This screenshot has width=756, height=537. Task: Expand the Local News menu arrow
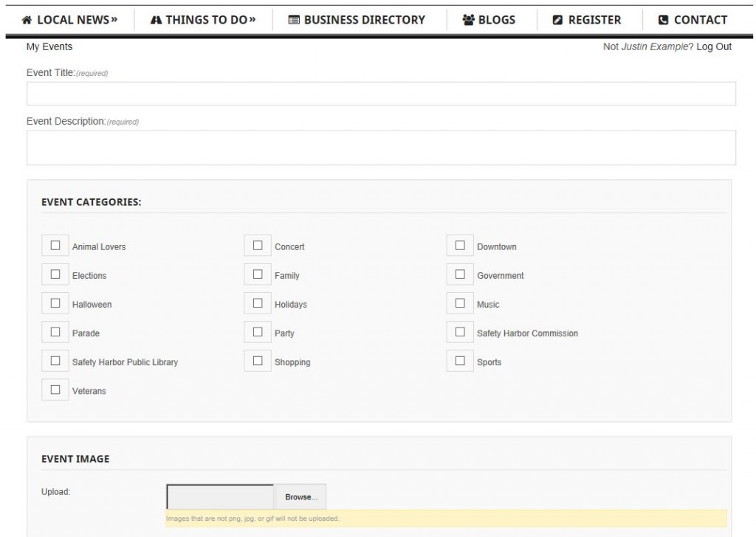click(114, 20)
